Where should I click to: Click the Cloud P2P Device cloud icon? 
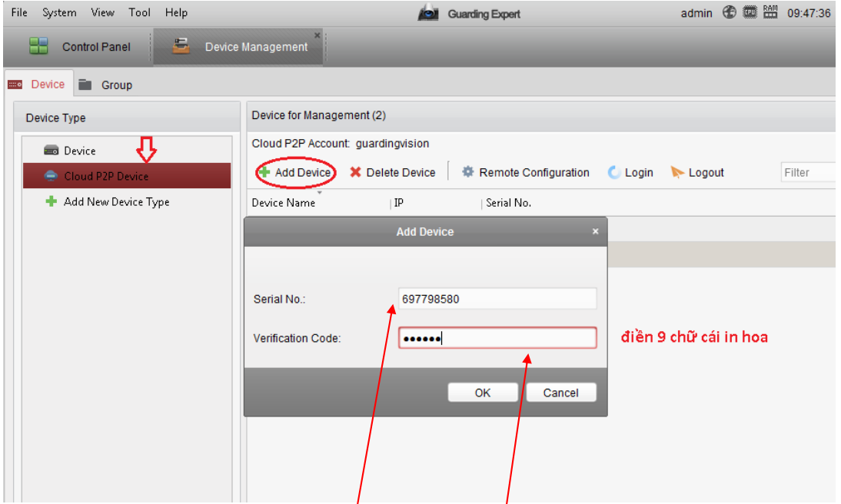coord(51,176)
